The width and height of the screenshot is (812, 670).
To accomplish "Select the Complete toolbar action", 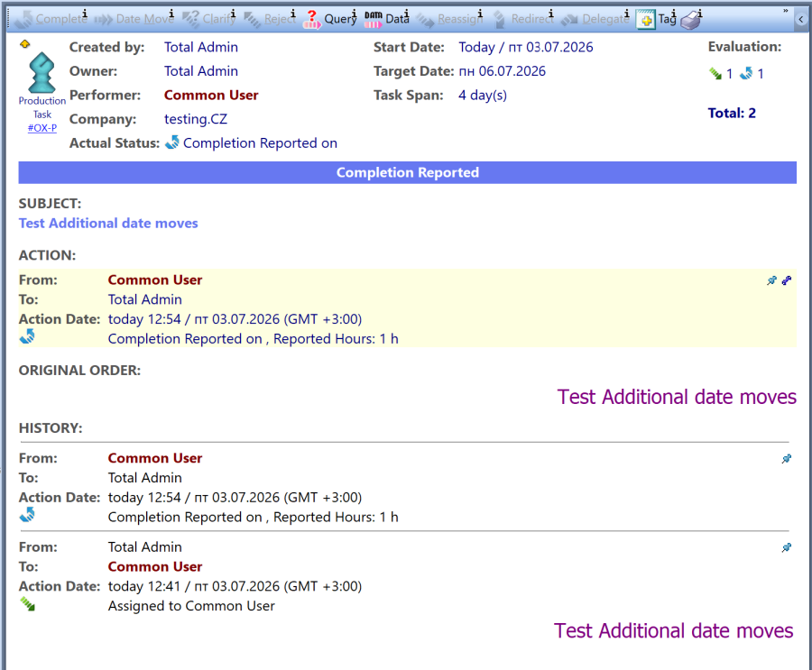I will click(51, 19).
